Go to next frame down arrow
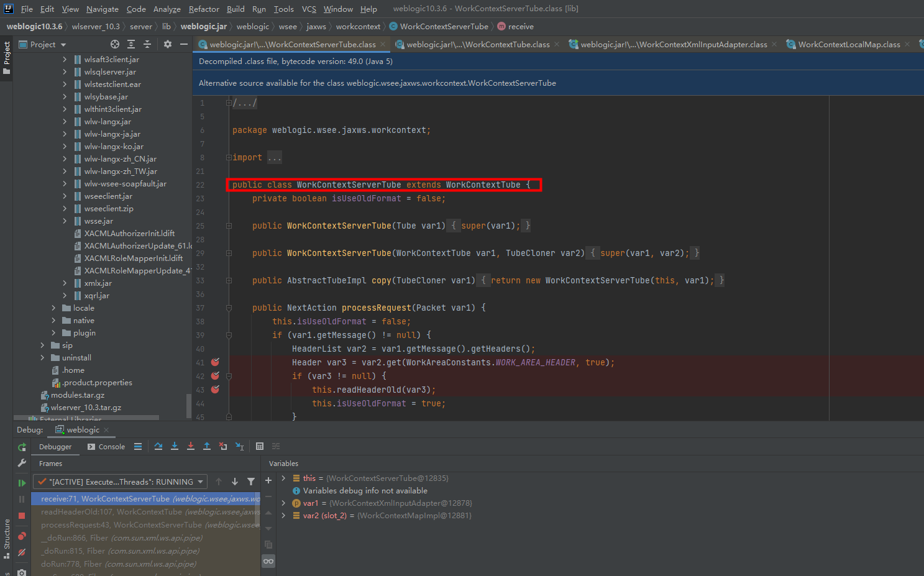This screenshot has height=576, width=924. click(x=235, y=482)
